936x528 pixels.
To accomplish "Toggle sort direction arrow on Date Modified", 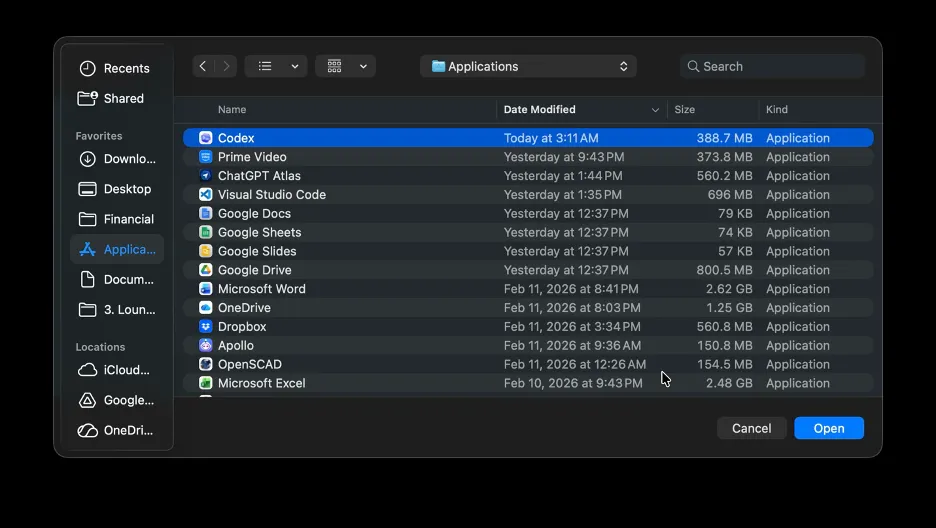I will pyautogui.click(x=655, y=110).
